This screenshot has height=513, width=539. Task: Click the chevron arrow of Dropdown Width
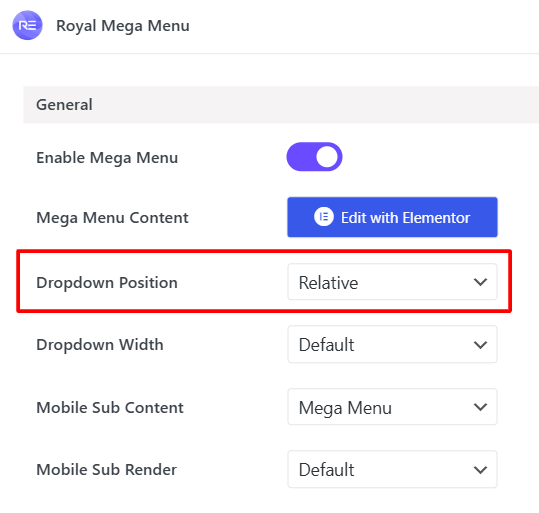pos(480,345)
